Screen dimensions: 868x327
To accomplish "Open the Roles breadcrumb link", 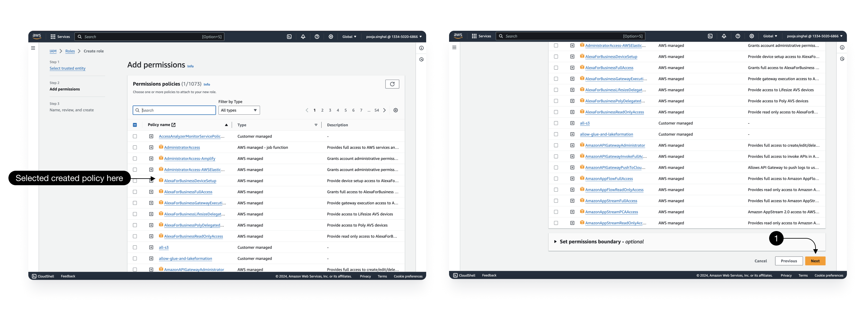I will [70, 51].
